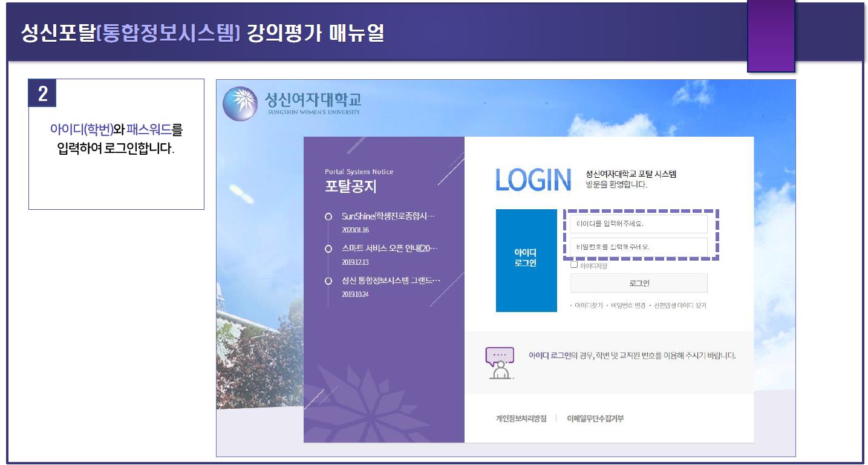Image resolution: width=868 pixels, height=465 pixels.
Task: Open the 개인정보처리방침 footer link
Action: coord(521,418)
